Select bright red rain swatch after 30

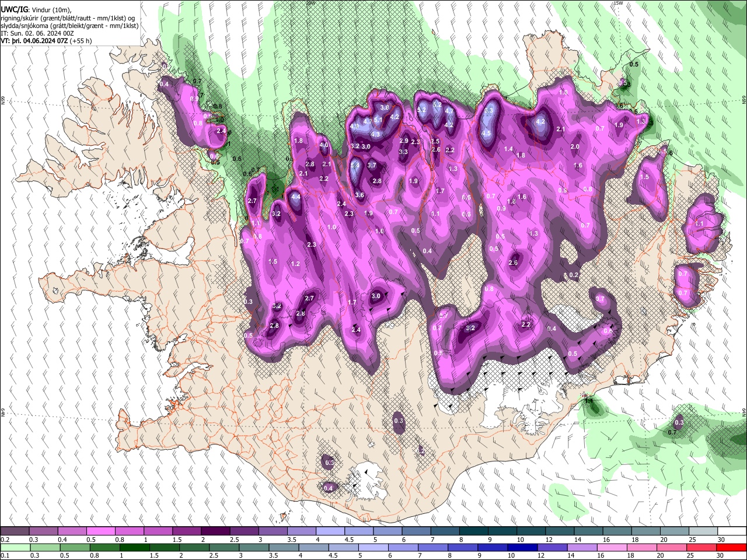731,547
